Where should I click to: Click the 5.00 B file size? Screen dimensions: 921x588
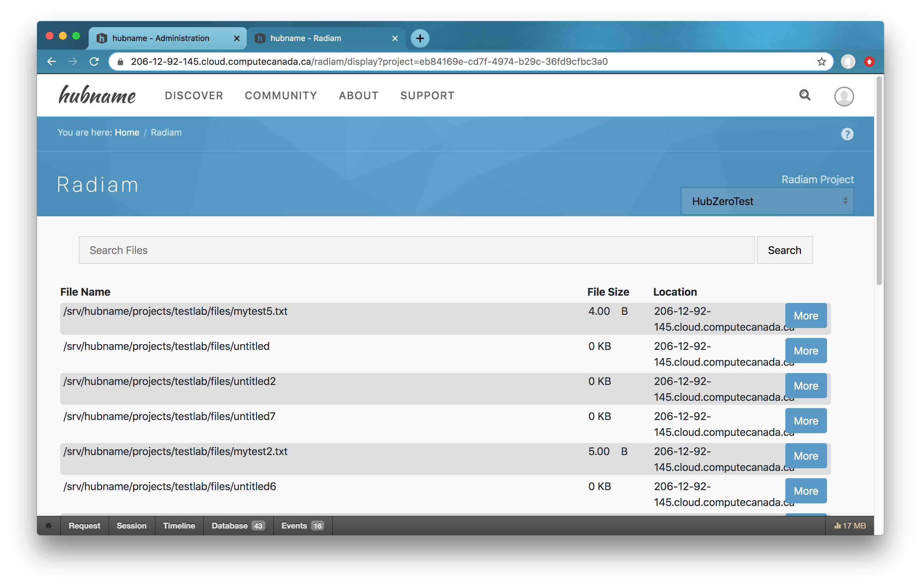[608, 451]
